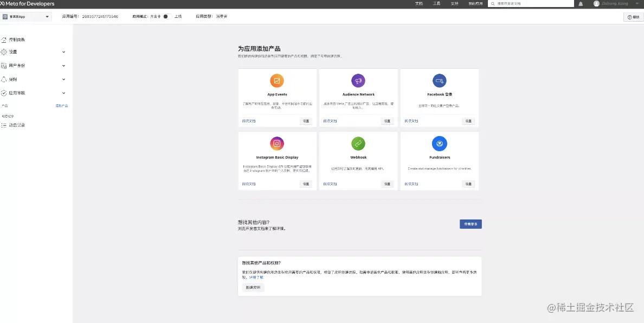Click the blue 查看更多 button
Viewport: 644px width, 323px height.
pyautogui.click(x=471, y=224)
